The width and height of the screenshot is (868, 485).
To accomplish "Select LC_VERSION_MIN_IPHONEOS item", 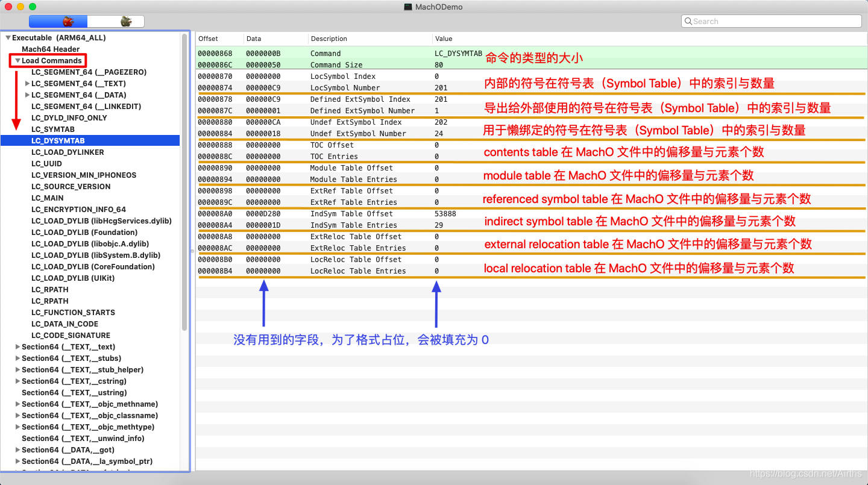I will 84,175.
